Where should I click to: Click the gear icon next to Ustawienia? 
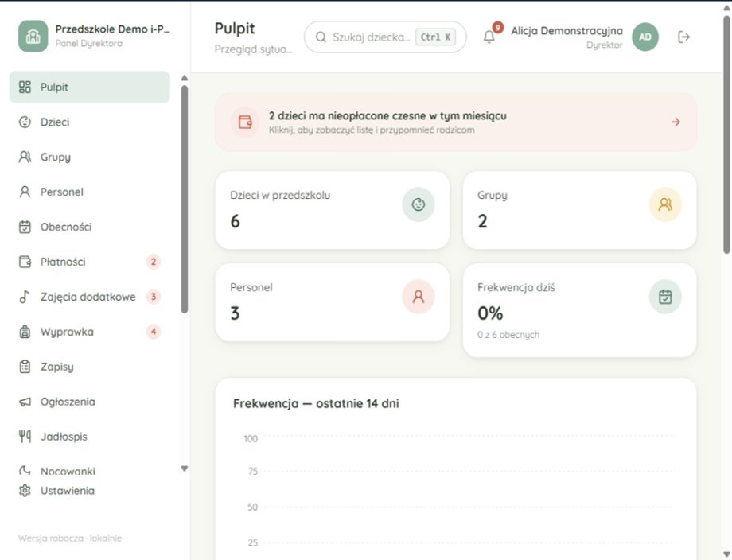[x=25, y=491]
